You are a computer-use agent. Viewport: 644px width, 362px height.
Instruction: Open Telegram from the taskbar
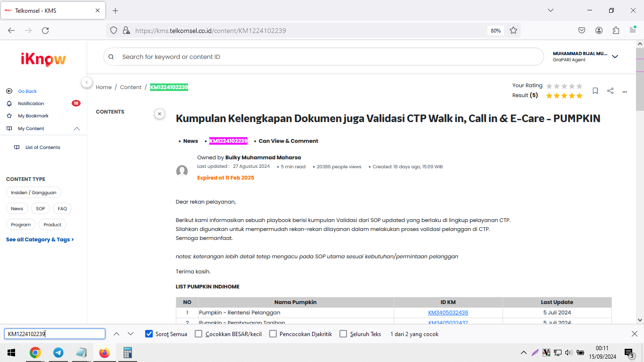(58, 353)
